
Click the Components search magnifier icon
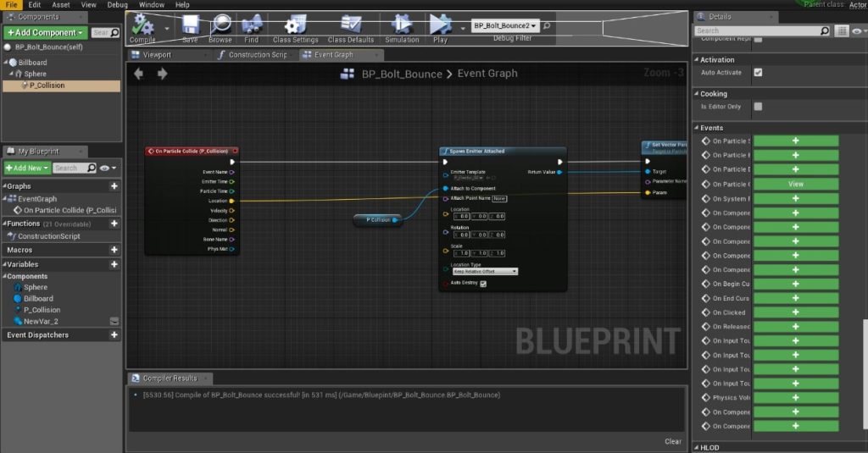114,33
